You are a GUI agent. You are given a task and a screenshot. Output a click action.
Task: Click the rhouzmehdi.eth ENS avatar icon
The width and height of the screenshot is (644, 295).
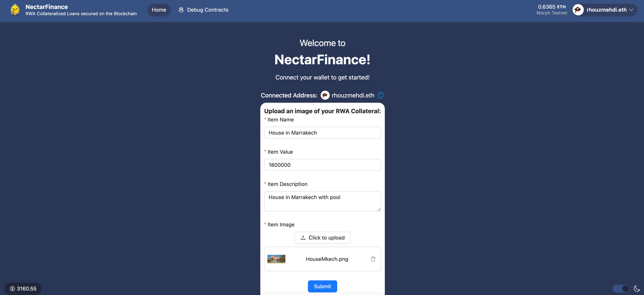tap(578, 9)
